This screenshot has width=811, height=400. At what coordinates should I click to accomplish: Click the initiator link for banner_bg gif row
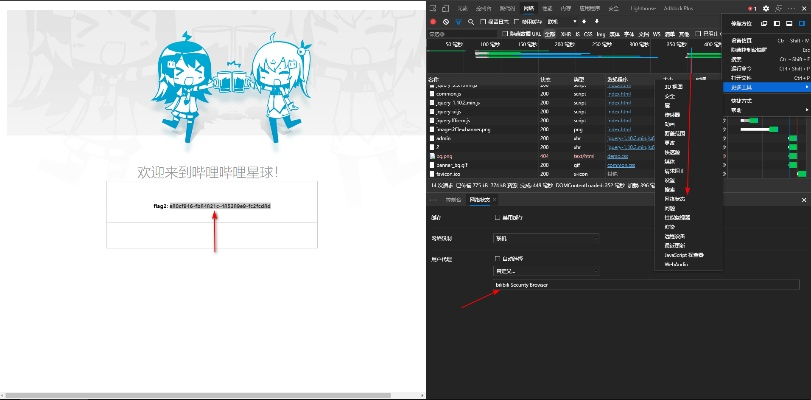(x=621, y=165)
